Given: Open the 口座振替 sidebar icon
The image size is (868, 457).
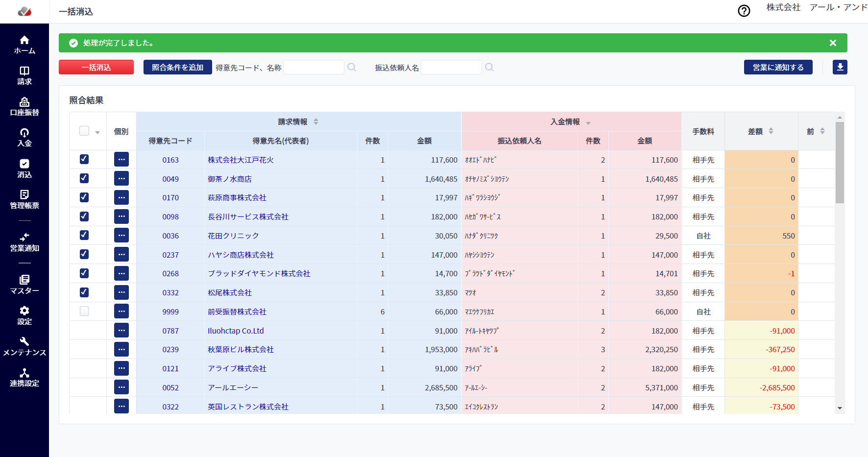Looking at the screenshot, I should coord(24,106).
